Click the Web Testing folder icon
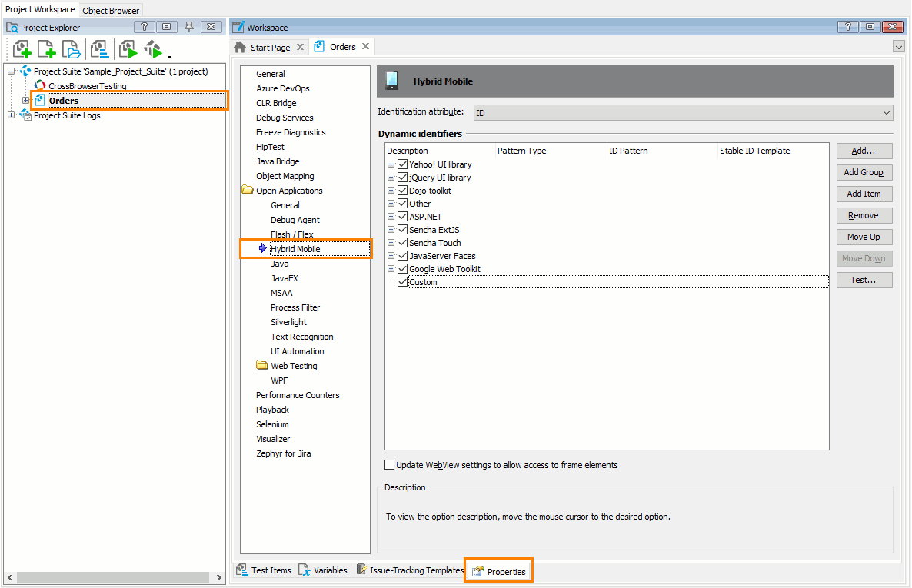912x588 pixels. click(262, 365)
